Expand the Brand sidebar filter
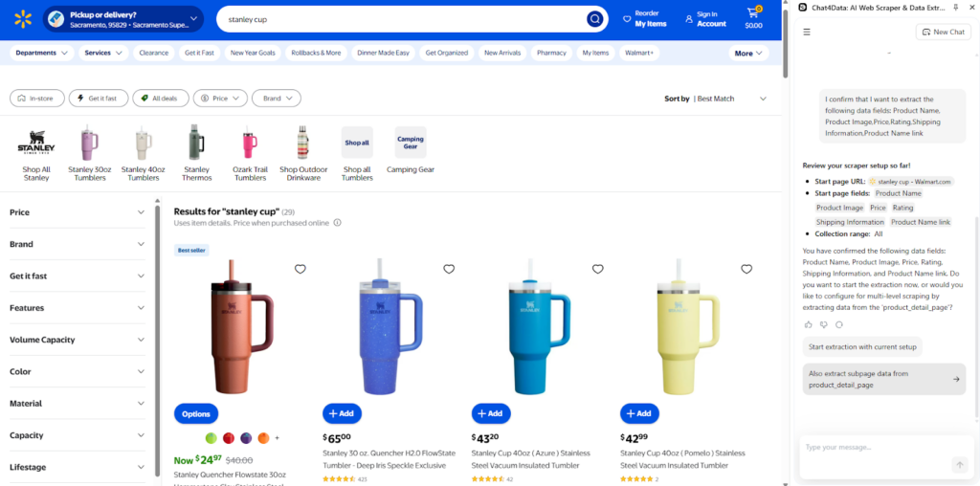This screenshot has width=980, height=486. (78, 244)
